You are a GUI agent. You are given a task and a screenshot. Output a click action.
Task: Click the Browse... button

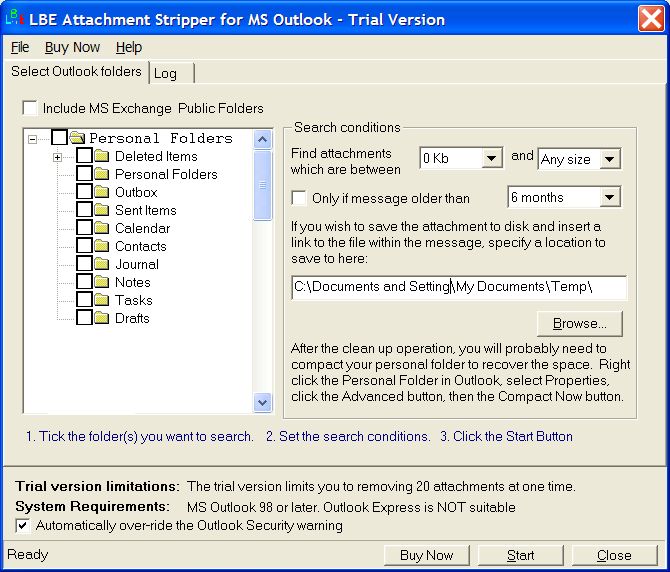(579, 323)
